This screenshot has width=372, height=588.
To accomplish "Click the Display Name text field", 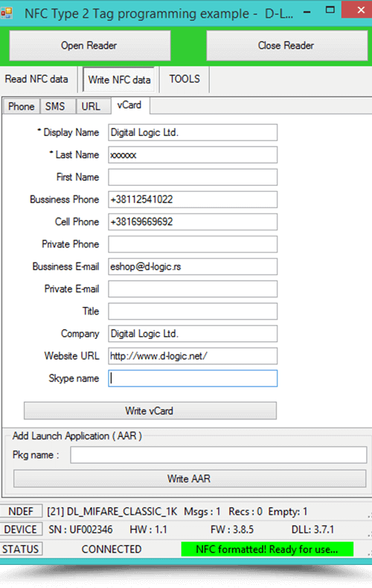I will tap(193, 132).
